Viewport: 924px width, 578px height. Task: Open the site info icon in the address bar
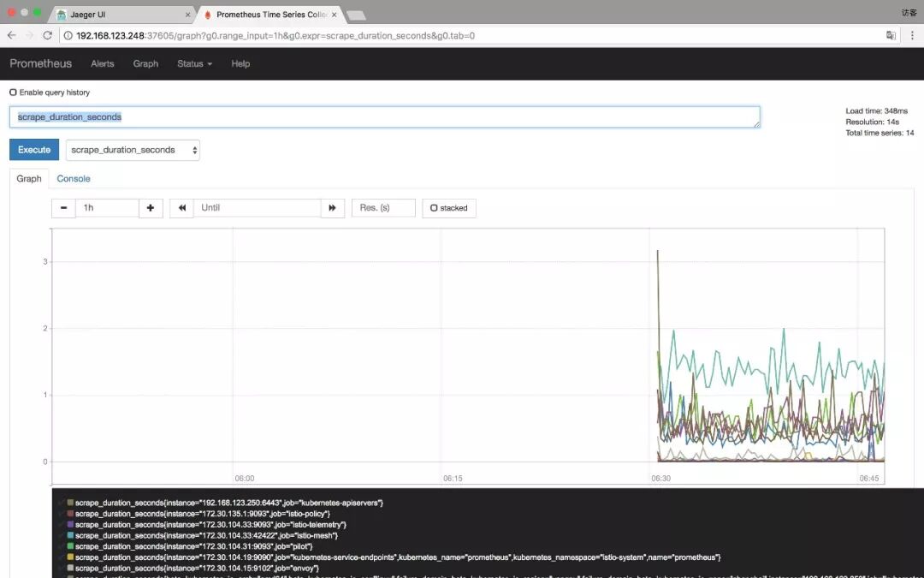(68, 35)
